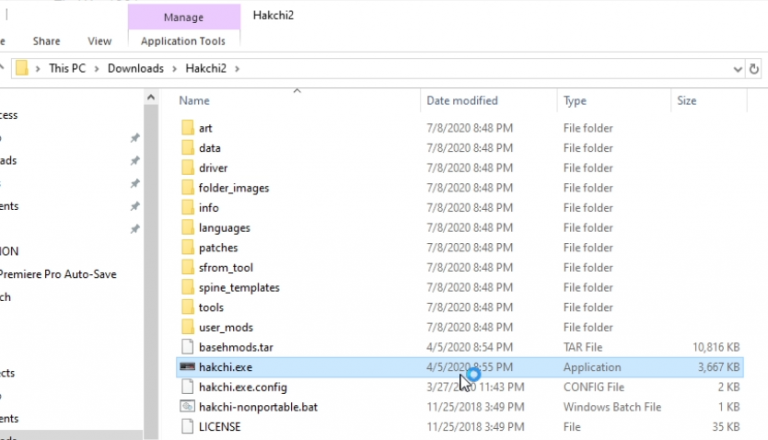
Task: Click the hakchi.exe application icon
Action: pyautogui.click(x=186, y=367)
